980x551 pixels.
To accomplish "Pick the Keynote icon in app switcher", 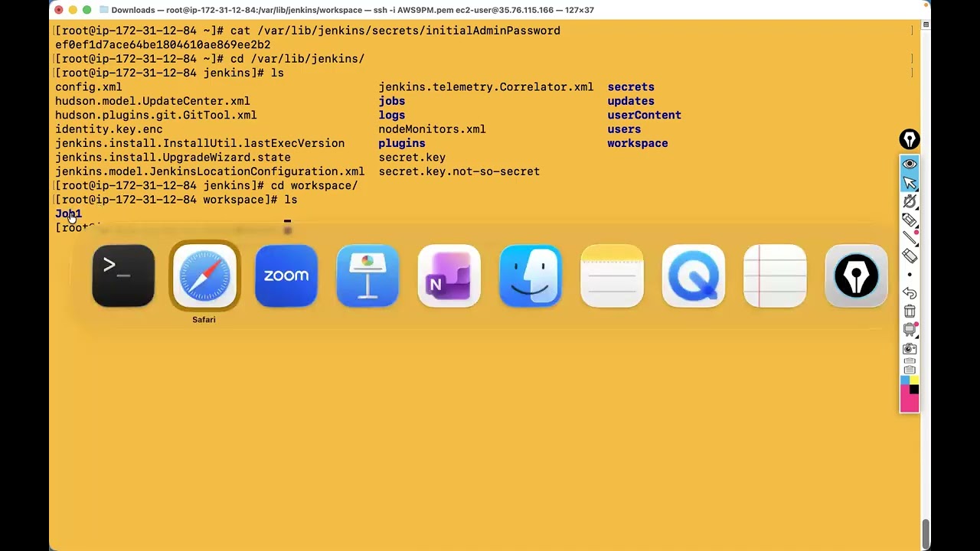I will point(367,276).
